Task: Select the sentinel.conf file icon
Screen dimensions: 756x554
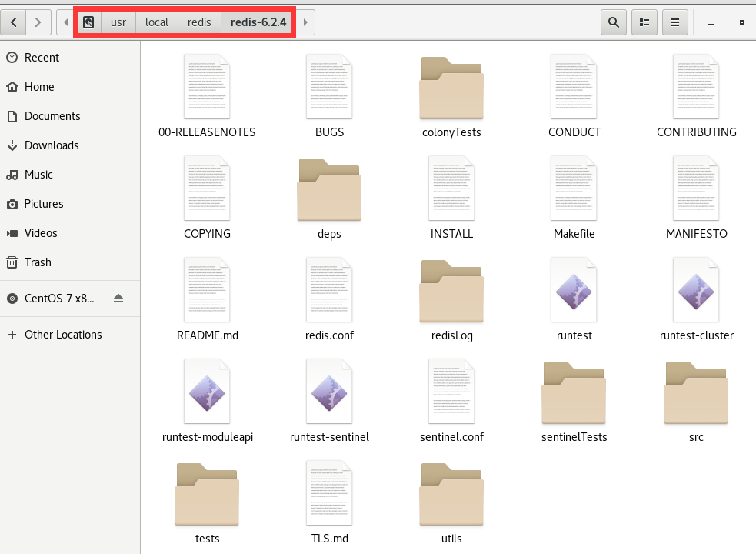Action: (451, 392)
